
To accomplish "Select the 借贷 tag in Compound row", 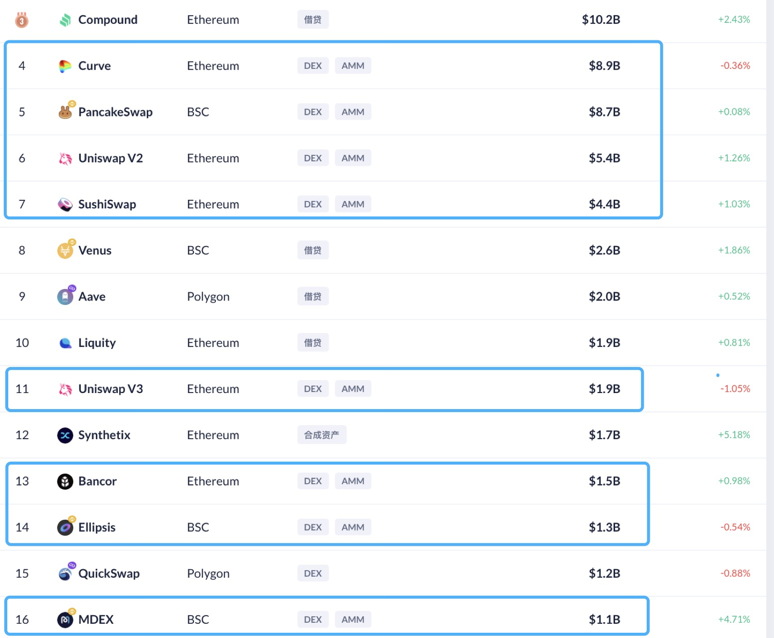I will click(x=313, y=20).
